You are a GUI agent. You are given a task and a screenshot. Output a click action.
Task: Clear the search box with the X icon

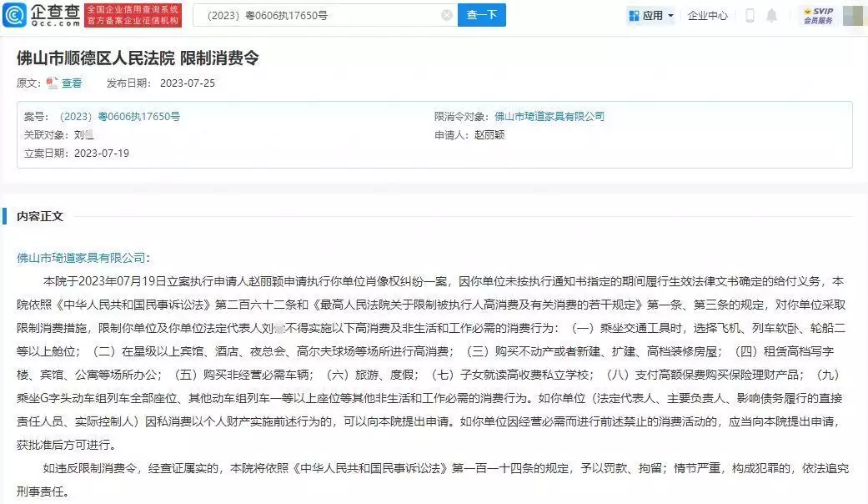click(x=447, y=16)
